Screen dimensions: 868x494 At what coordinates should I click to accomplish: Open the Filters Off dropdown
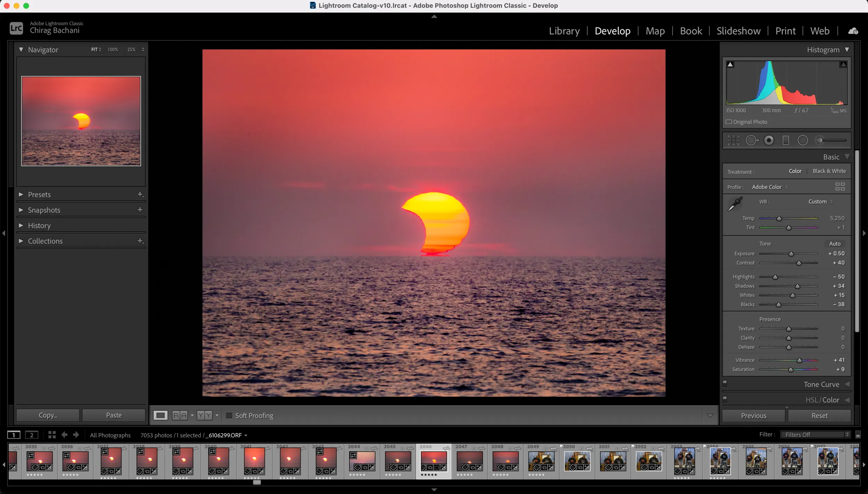815,435
